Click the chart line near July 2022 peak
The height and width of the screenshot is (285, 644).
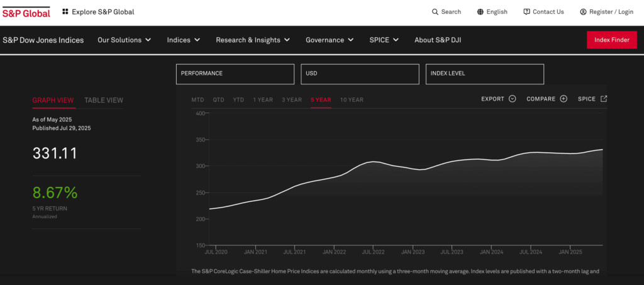pyautogui.click(x=373, y=162)
